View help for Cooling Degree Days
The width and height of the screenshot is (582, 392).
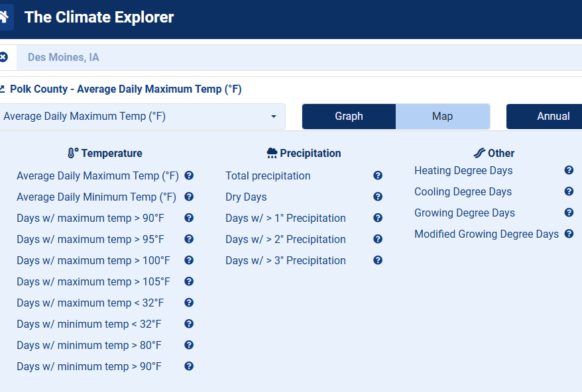point(569,191)
